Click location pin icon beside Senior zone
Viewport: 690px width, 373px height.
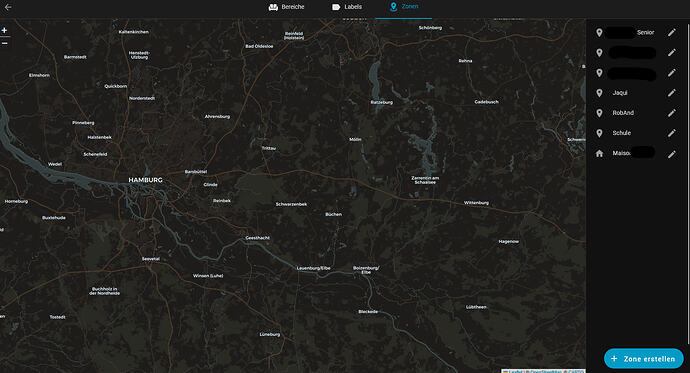point(599,33)
